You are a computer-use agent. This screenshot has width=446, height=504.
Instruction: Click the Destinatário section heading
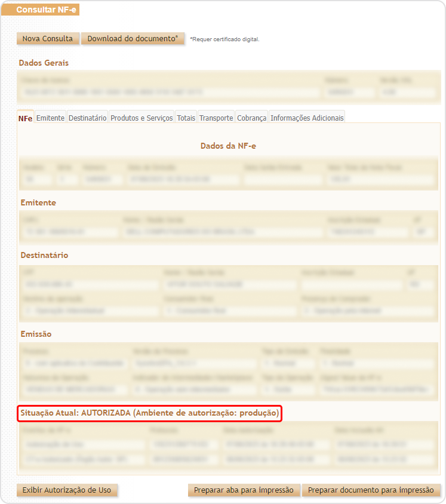click(44, 255)
